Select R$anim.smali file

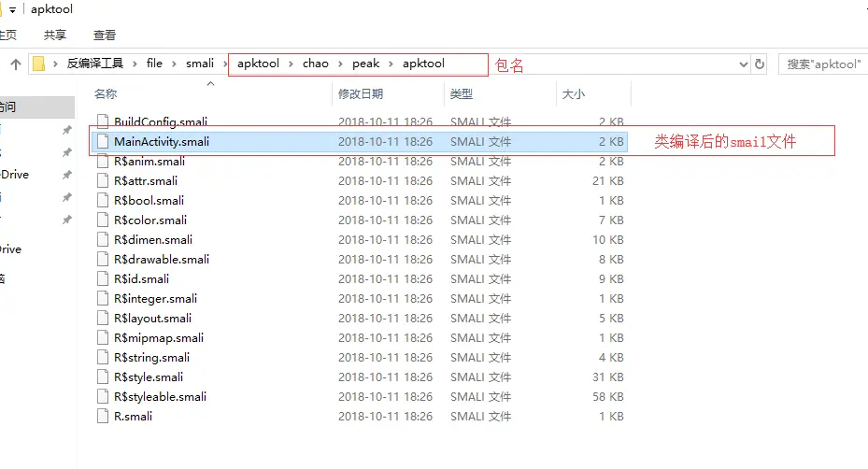point(149,161)
